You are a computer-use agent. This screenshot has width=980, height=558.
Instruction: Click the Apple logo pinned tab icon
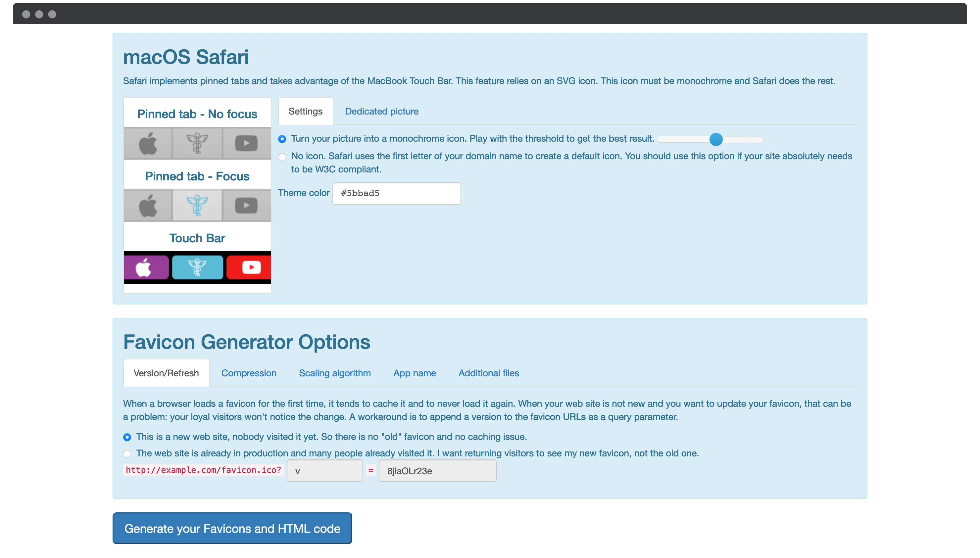pyautogui.click(x=148, y=143)
